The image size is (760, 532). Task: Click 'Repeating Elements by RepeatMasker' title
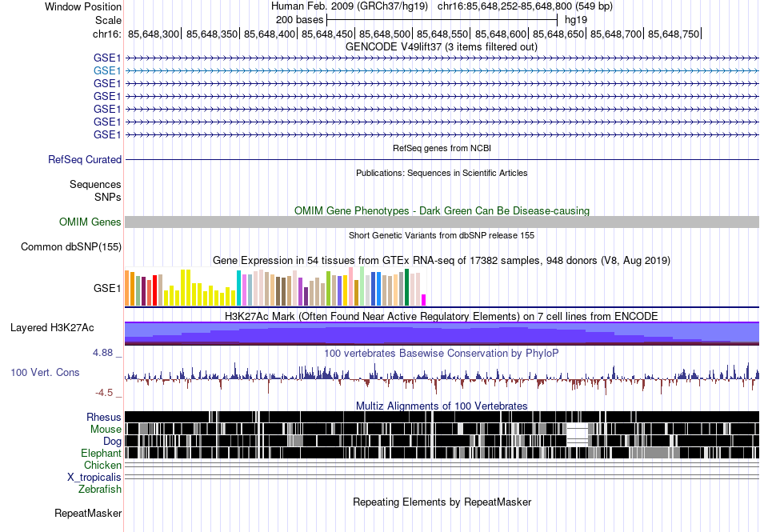click(442, 502)
